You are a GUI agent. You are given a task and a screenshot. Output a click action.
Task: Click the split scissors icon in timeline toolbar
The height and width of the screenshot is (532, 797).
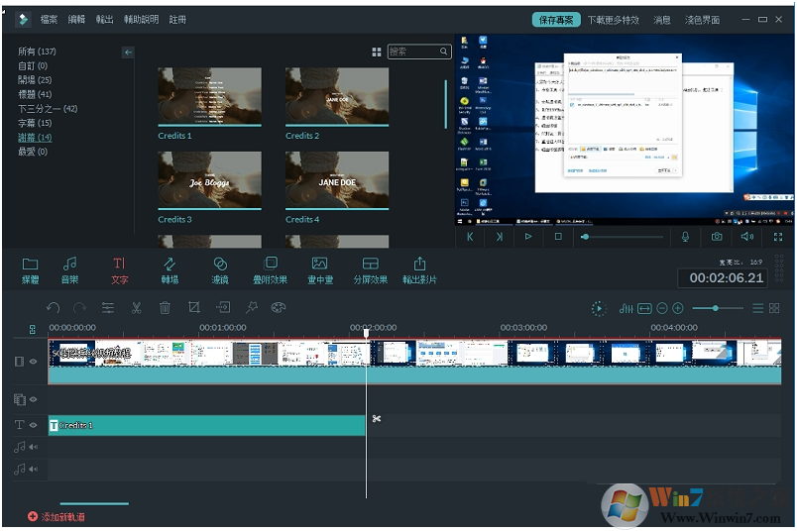tap(136, 308)
